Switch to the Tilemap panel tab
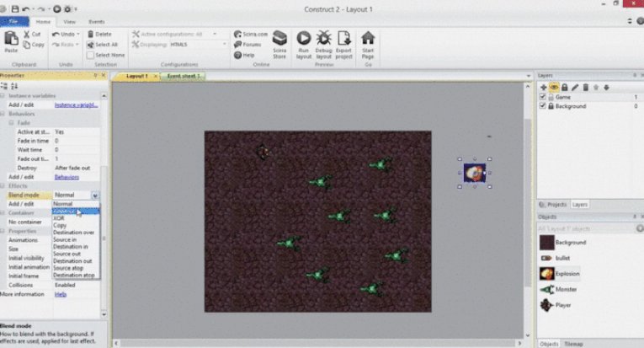644x348 pixels. tap(573, 344)
